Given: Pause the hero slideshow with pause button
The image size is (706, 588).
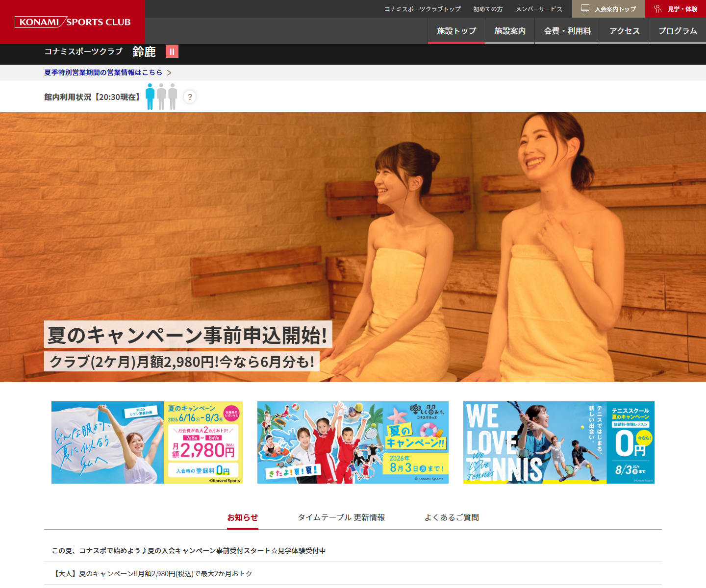Looking at the screenshot, I should (x=172, y=51).
